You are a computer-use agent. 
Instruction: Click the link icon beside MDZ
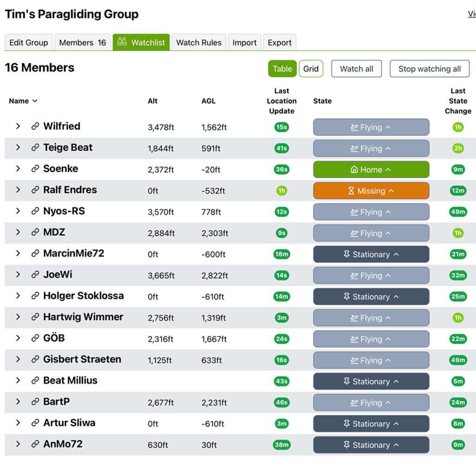click(35, 232)
